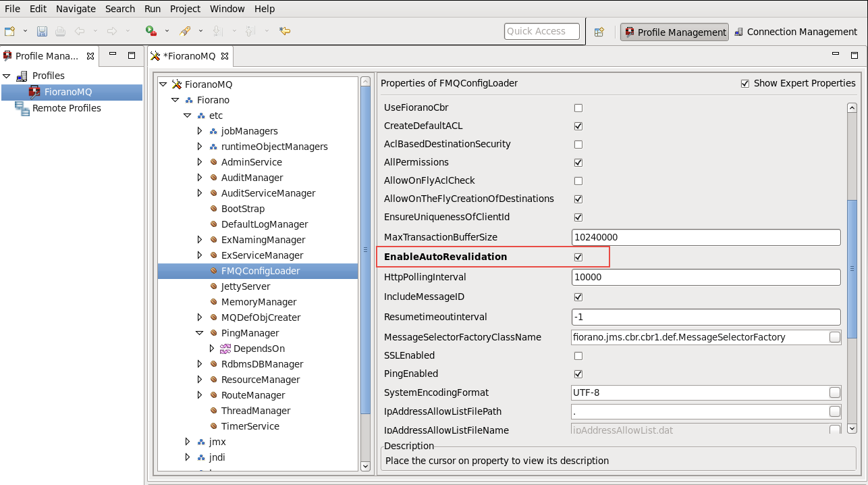This screenshot has width=868, height=485.
Task: Open the New wizard dropdown arrow
Action: [26, 31]
